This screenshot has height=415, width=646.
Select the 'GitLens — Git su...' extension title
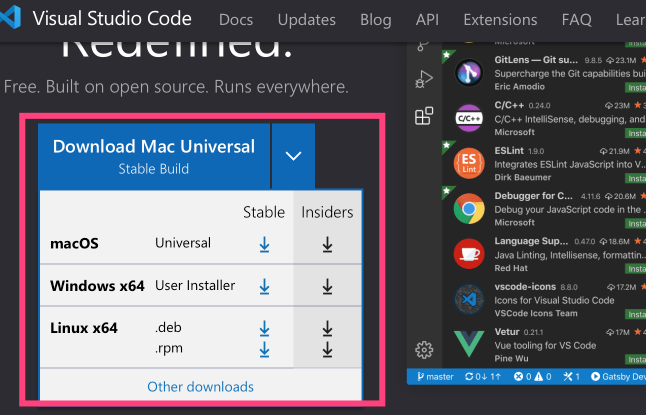(x=536, y=60)
